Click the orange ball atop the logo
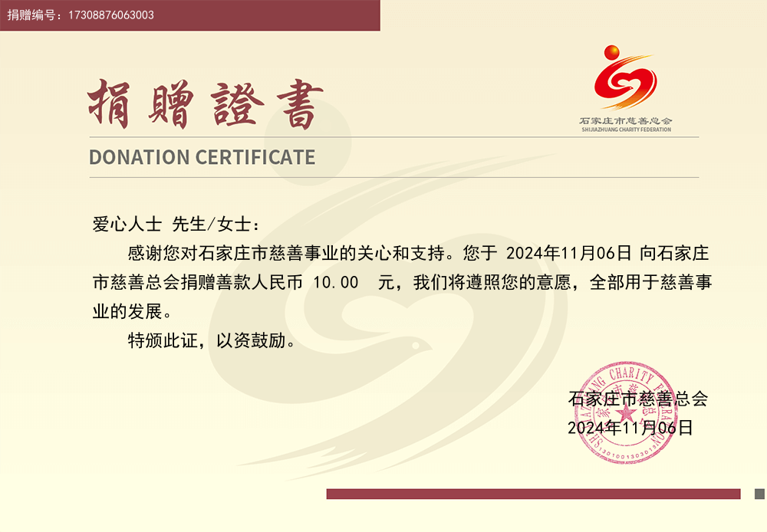This screenshot has height=532, width=767. pyautogui.click(x=612, y=52)
